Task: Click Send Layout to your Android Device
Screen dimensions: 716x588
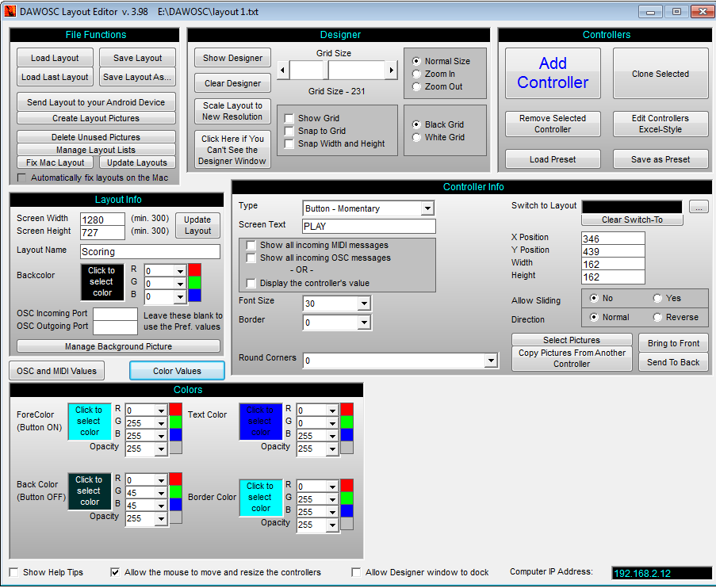Action: point(96,102)
